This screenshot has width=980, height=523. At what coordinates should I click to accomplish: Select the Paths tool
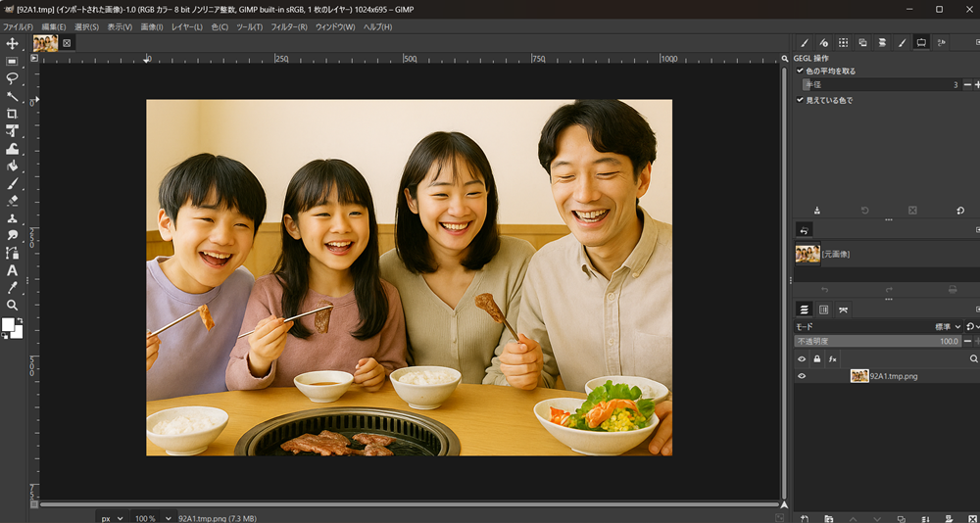tap(12, 253)
